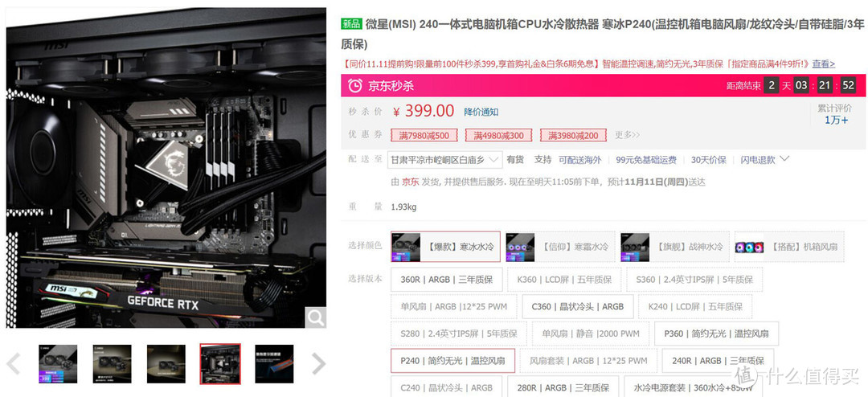Select version P360 | 简约无光 | 温控风扇

pyautogui.click(x=716, y=334)
